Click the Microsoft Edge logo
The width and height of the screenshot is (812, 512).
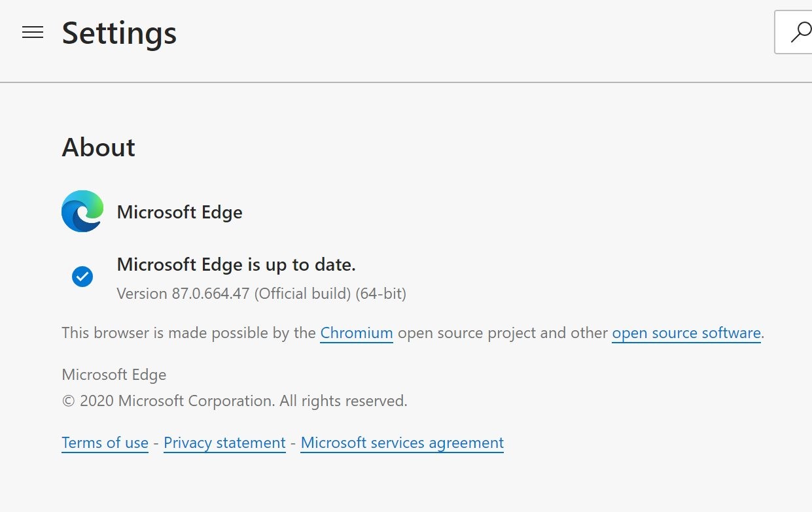tap(82, 211)
